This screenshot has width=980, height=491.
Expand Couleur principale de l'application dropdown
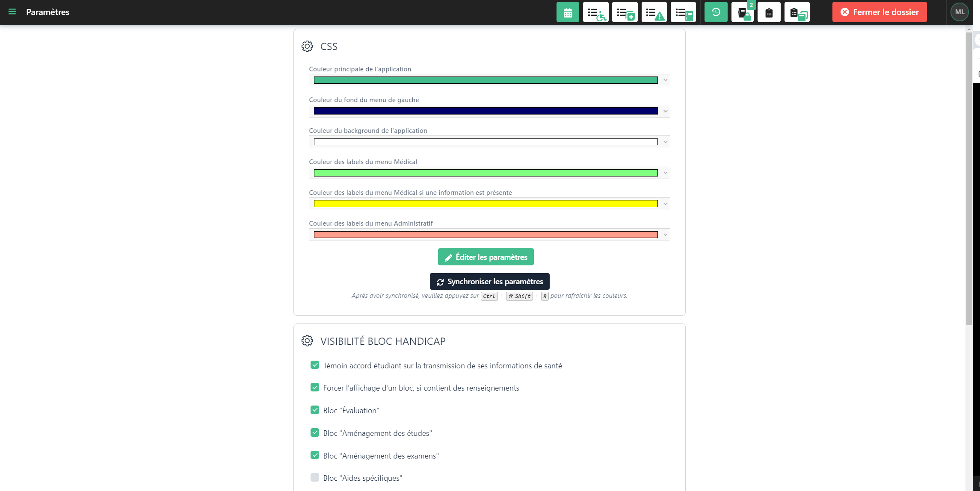[x=665, y=80]
